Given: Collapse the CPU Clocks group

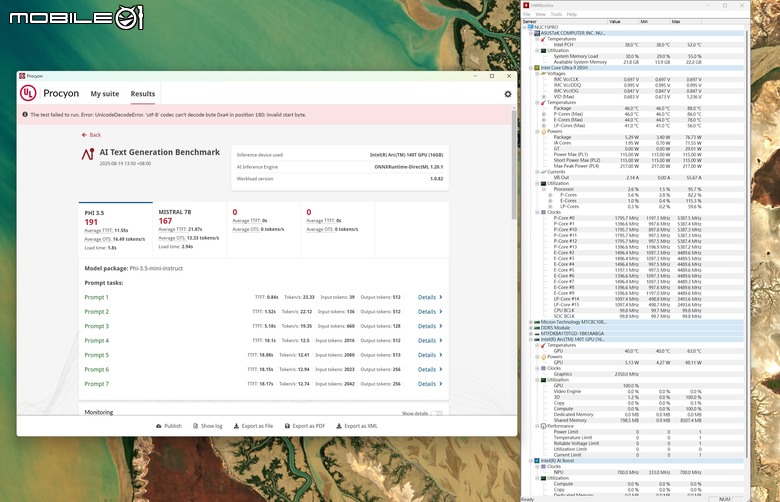Looking at the screenshot, I should pyautogui.click(x=537, y=212).
